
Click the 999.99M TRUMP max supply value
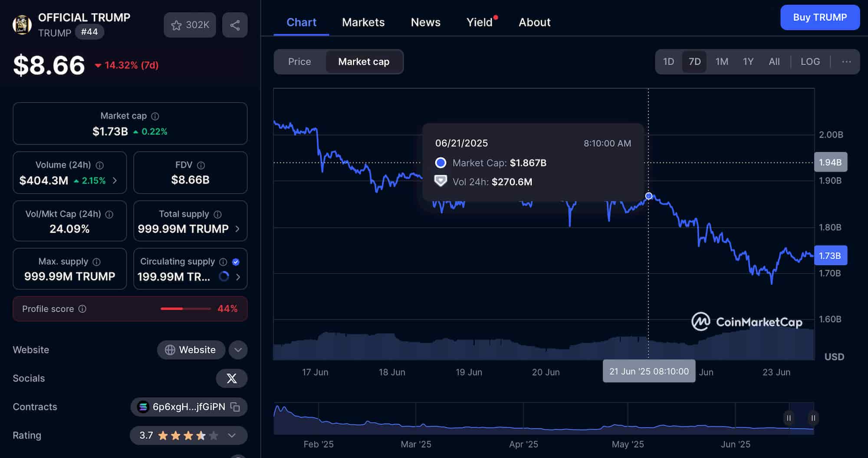[69, 276]
